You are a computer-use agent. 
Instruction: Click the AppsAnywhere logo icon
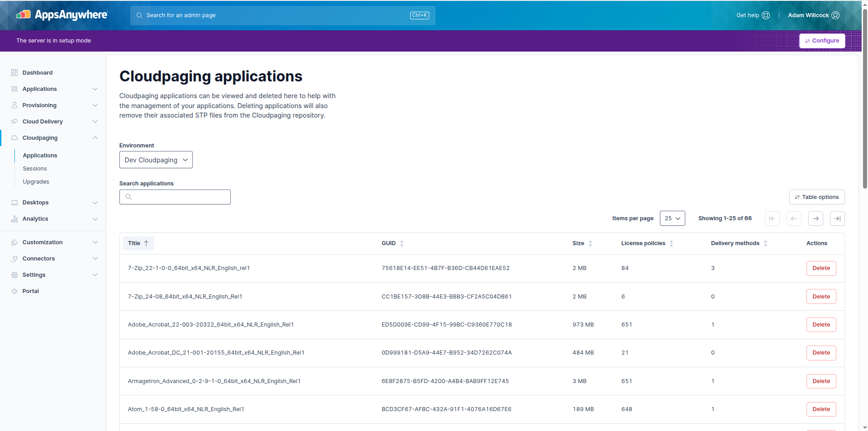click(x=24, y=15)
